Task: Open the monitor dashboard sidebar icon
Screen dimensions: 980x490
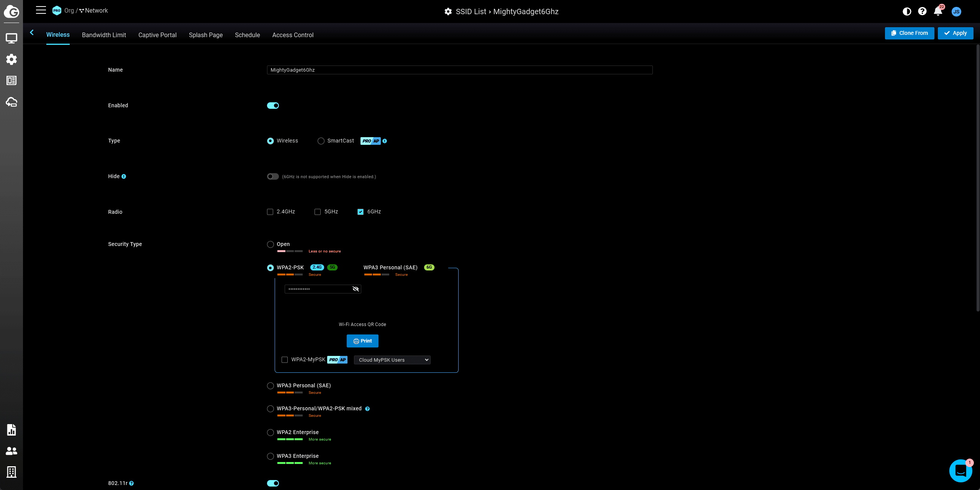Action: tap(11, 38)
